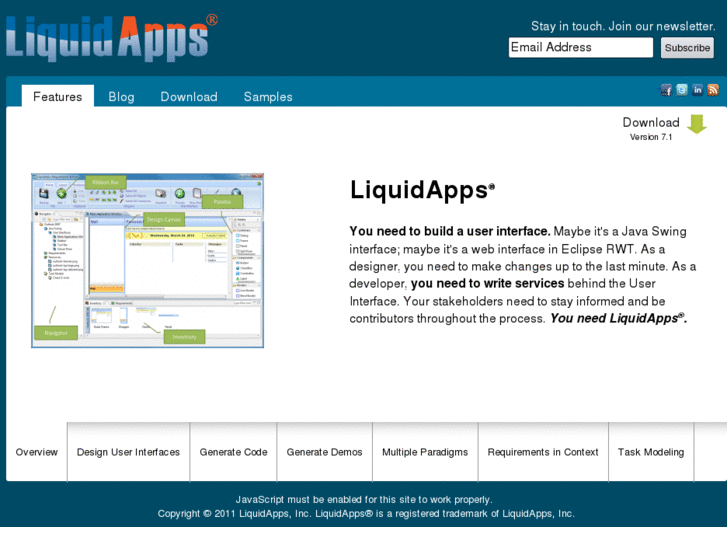Open the Facebook social icon

tap(666, 90)
